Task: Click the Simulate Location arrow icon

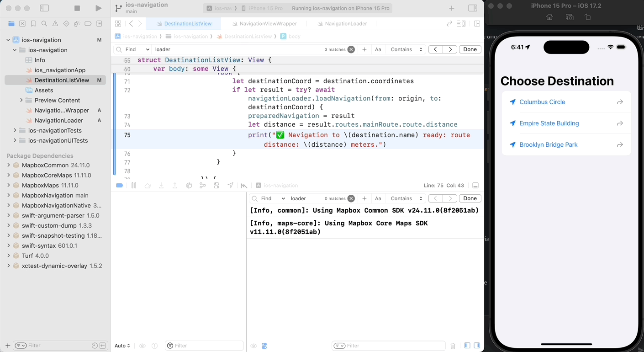Action: pyautogui.click(x=230, y=186)
